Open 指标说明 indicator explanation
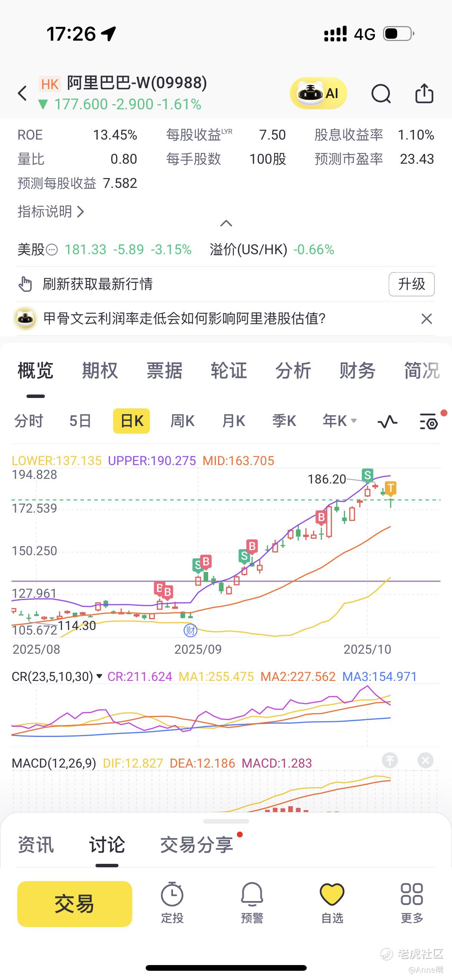 [x=51, y=211]
